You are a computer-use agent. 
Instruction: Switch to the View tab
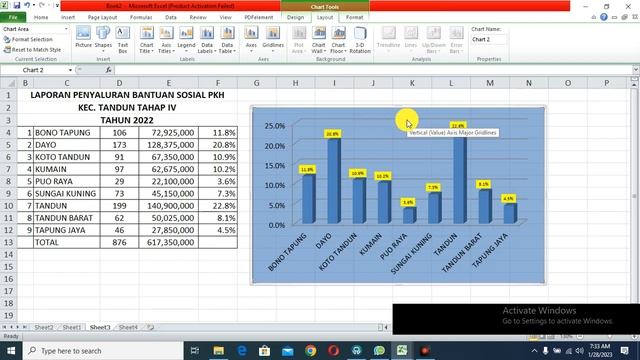pyautogui.click(x=225, y=17)
